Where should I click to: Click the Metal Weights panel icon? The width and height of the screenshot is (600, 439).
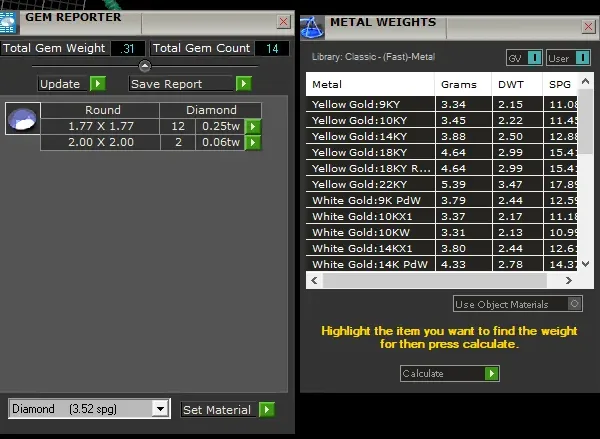pos(312,28)
